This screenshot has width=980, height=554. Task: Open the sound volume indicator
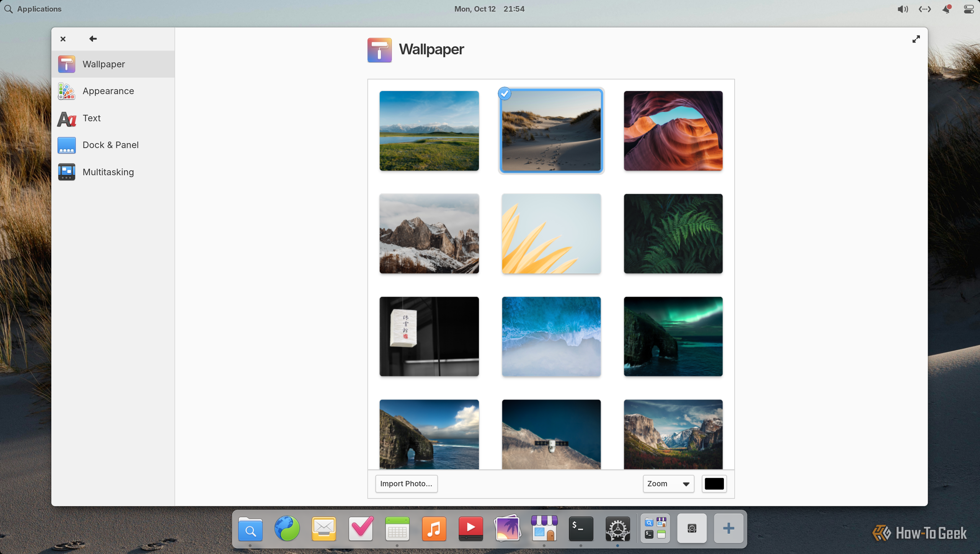click(903, 9)
